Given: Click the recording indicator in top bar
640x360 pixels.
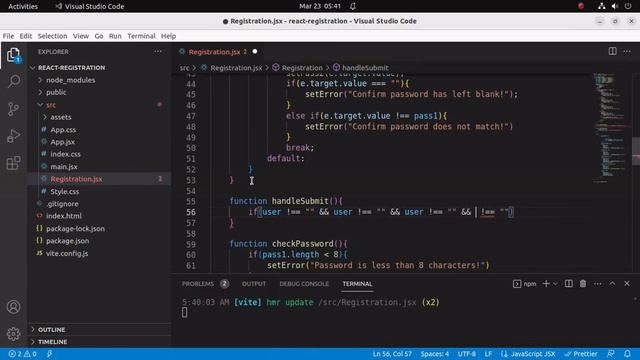Looking at the screenshot, I should tap(581, 6).
